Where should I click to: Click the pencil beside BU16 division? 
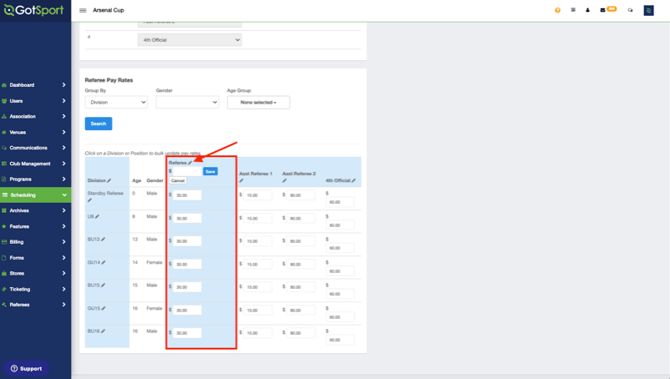pyautogui.click(x=103, y=331)
